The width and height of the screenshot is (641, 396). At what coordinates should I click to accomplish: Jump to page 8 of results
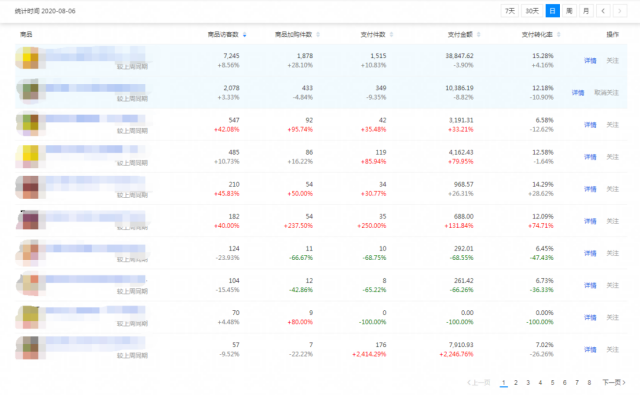[589, 383]
